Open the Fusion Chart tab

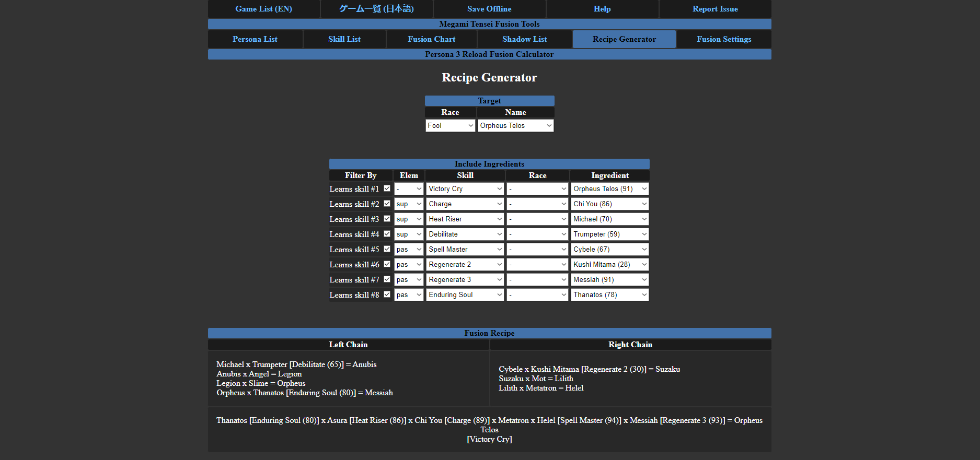coord(432,39)
